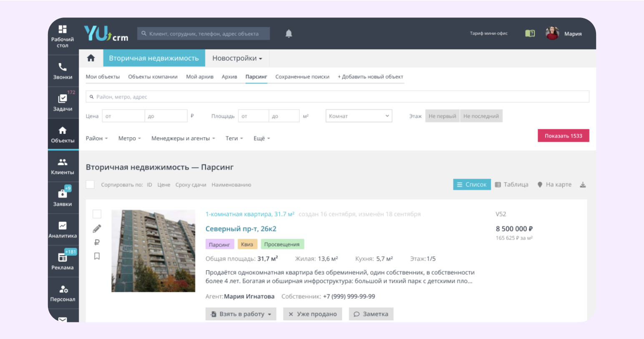Expand the Метро filter dropdown

pos(129,138)
